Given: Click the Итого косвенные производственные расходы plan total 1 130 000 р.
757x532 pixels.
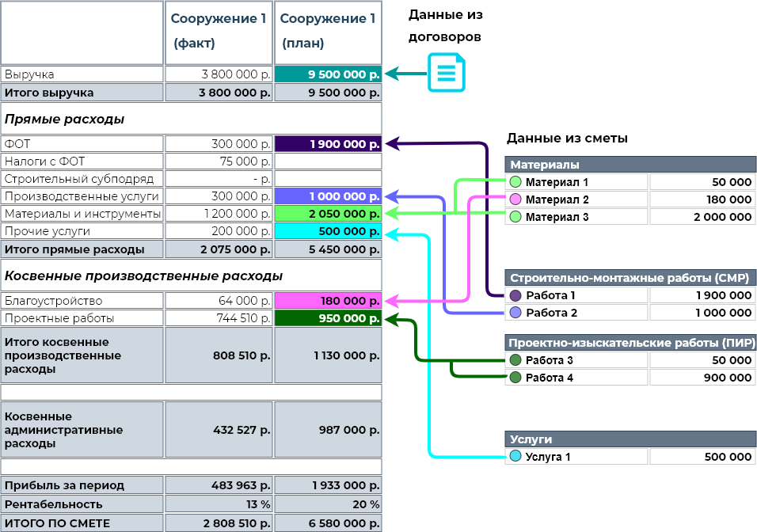Looking at the screenshot, I should [x=329, y=355].
